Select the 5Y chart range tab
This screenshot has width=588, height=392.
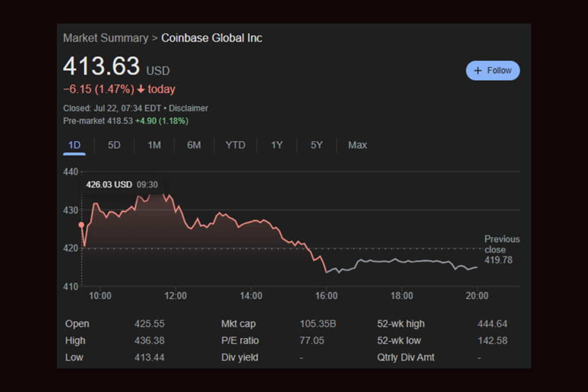point(316,145)
